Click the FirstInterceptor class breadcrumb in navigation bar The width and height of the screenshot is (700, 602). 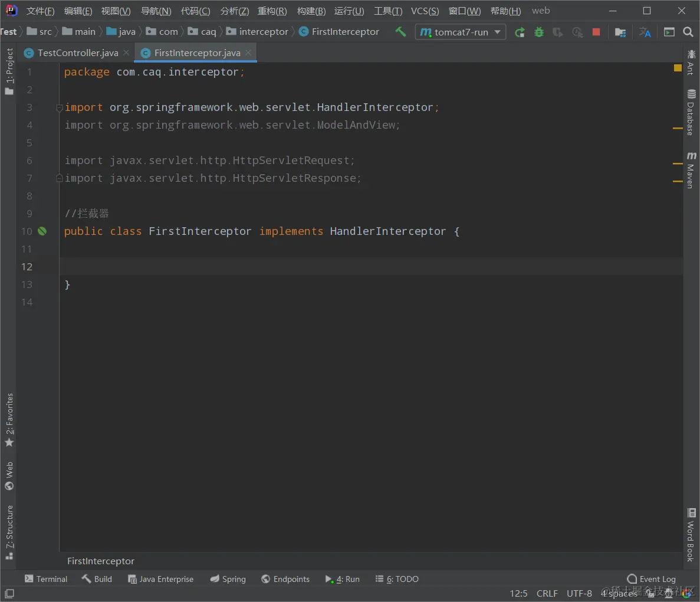click(339, 32)
